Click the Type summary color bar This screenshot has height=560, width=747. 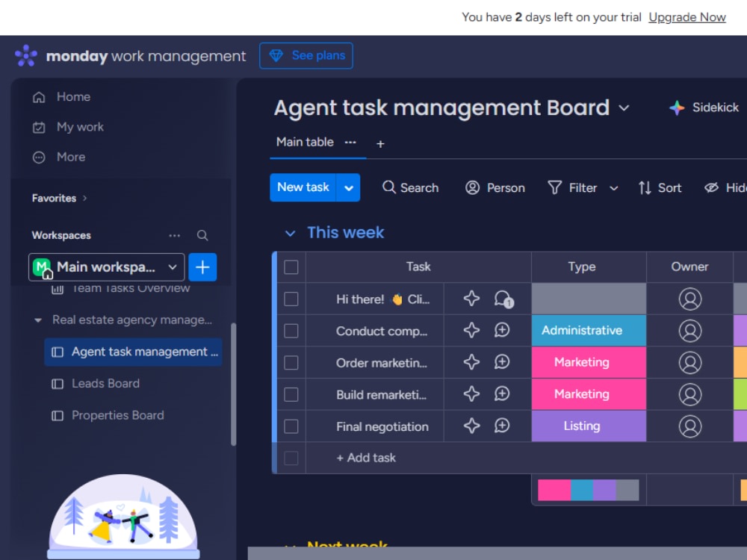[x=589, y=490]
